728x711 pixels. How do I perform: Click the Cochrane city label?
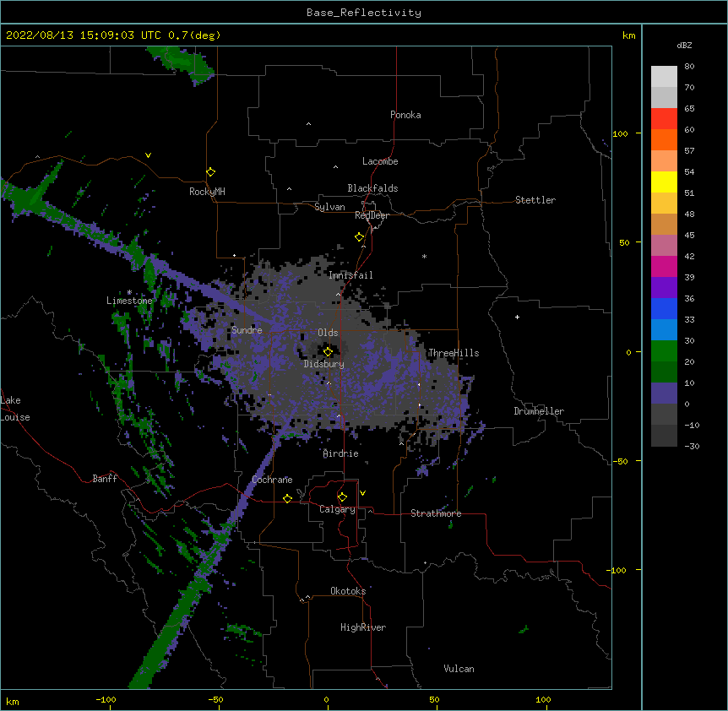[x=272, y=480]
